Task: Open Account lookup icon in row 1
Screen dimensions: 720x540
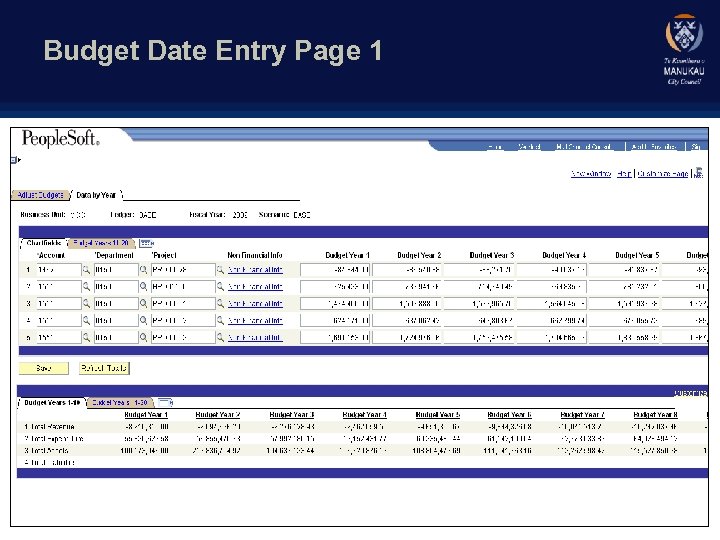Action: pos(86,270)
